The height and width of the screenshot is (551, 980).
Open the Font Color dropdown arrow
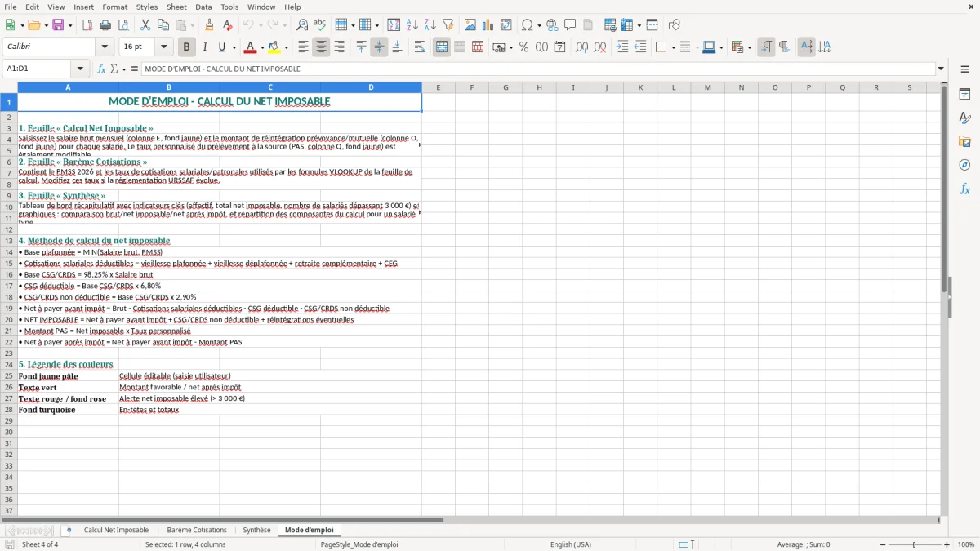(x=261, y=47)
